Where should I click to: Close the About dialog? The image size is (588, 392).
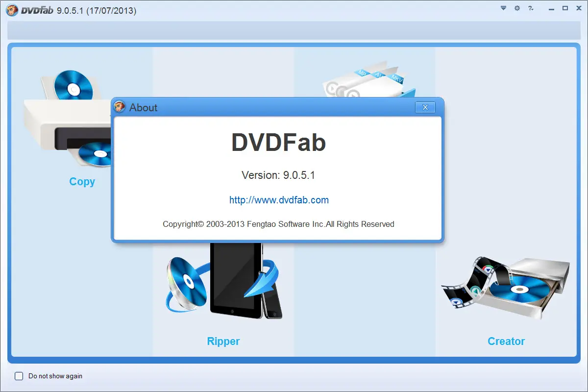(x=425, y=107)
